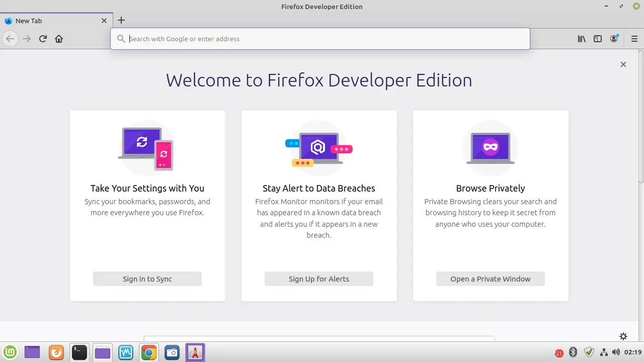The image size is (644, 362).
Task: Open the hamburger application menu
Action: tap(634, 39)
